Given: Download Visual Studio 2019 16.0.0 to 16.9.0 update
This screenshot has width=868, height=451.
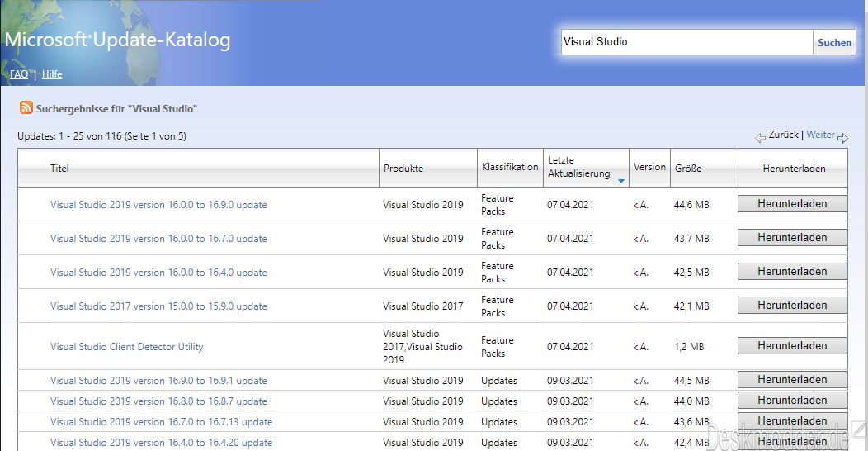Looking at the screenshot, I should tap(792, 204).
